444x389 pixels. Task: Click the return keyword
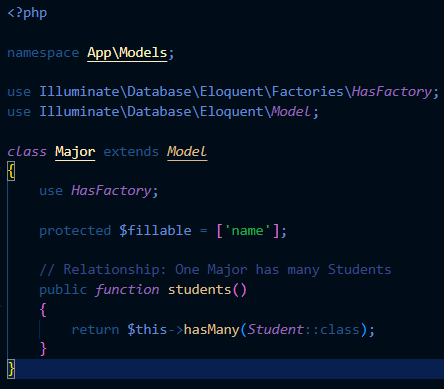pos(95,330)
